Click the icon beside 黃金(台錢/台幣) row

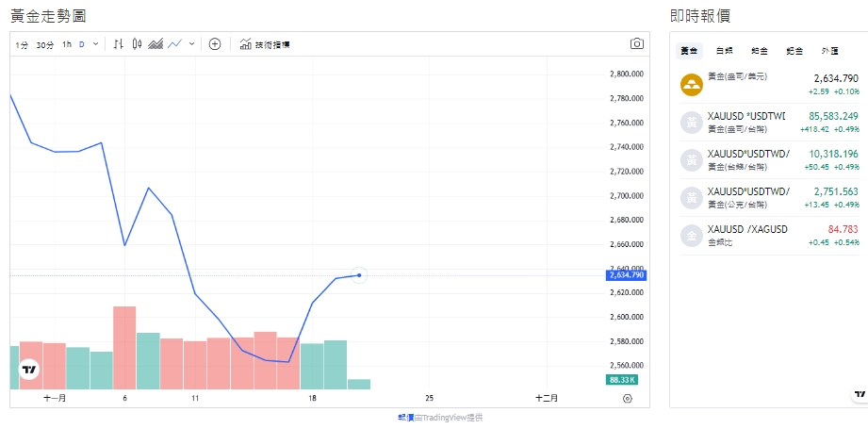(692, 160)
